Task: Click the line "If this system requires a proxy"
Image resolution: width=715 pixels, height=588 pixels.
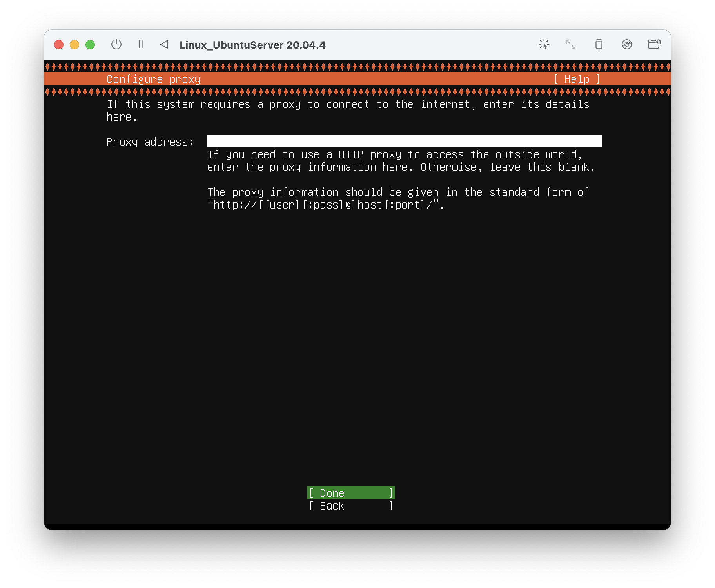Action: (x=348, y=104)
